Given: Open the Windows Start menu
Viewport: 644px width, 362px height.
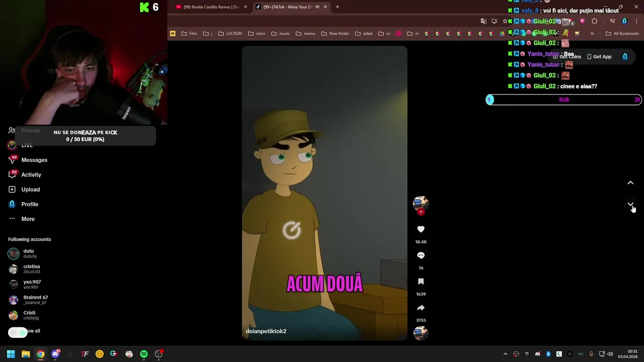Looking at the screenshot, I should tap(11, 354).
